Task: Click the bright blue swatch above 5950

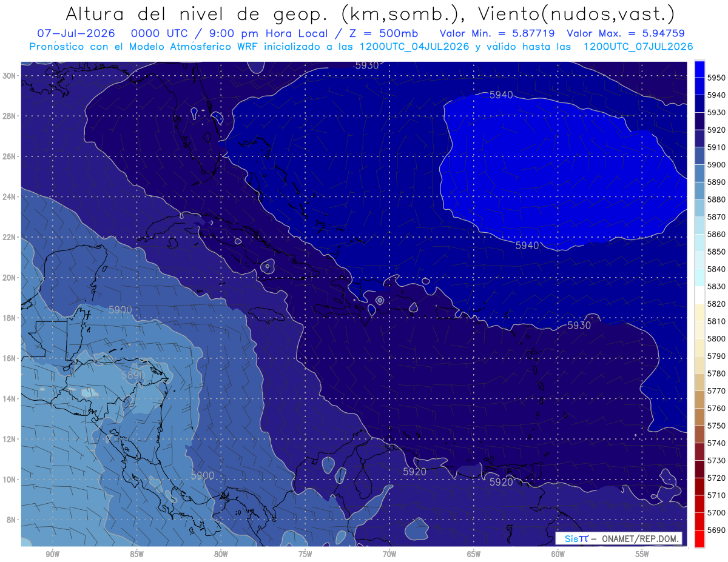Action: [699, 69]
